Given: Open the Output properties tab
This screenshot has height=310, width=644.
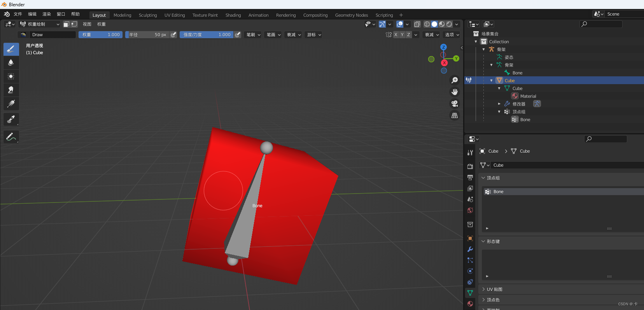Looking at the screenshot, I should [470, 178].
